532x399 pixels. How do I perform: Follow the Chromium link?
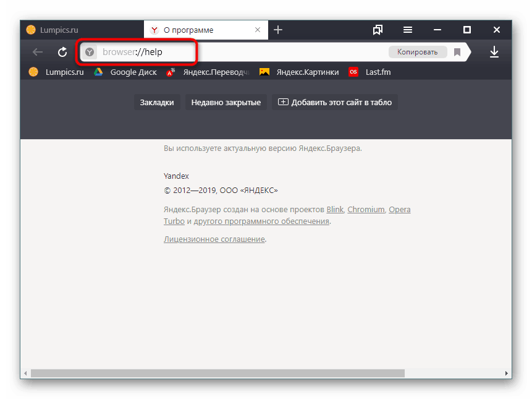pyautogui.click(x=366, y=210)
